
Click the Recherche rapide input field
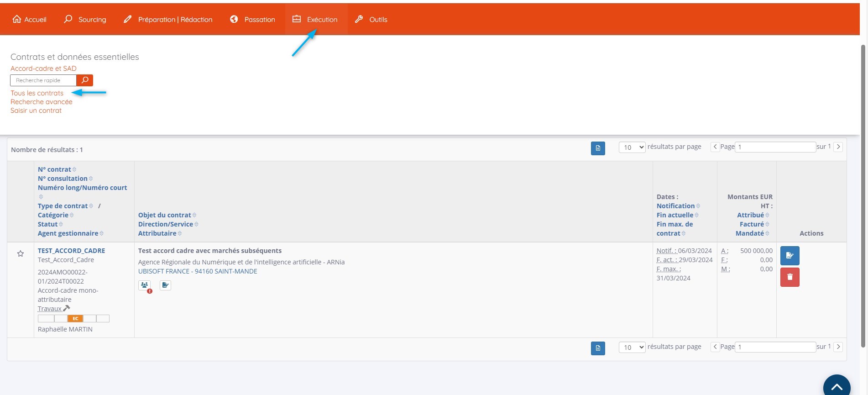click(43, 80)
